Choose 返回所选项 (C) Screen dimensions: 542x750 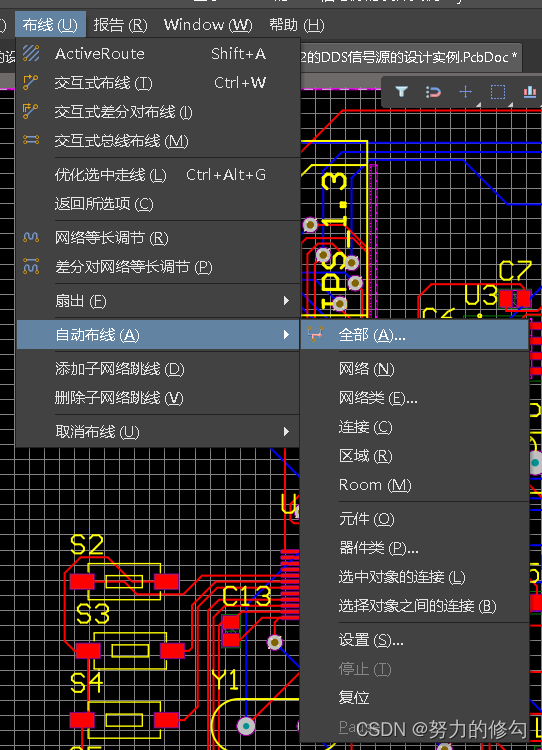pos(158,204)
